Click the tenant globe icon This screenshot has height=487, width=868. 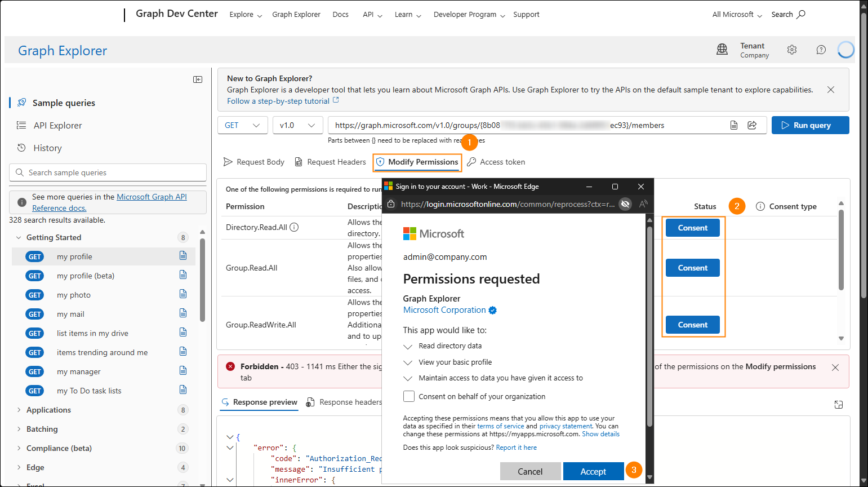722,50
